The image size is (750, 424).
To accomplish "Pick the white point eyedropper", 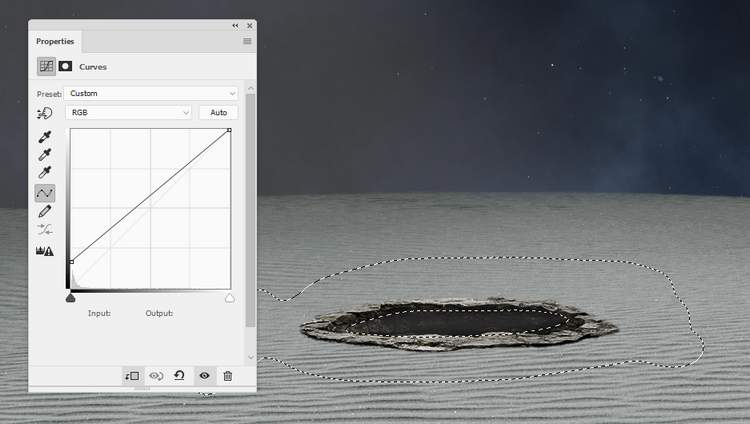I will 45,172.
